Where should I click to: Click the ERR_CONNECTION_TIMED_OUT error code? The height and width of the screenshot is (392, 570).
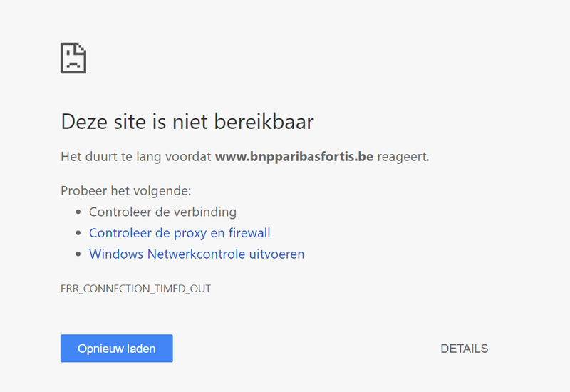[x=135, y=289]
